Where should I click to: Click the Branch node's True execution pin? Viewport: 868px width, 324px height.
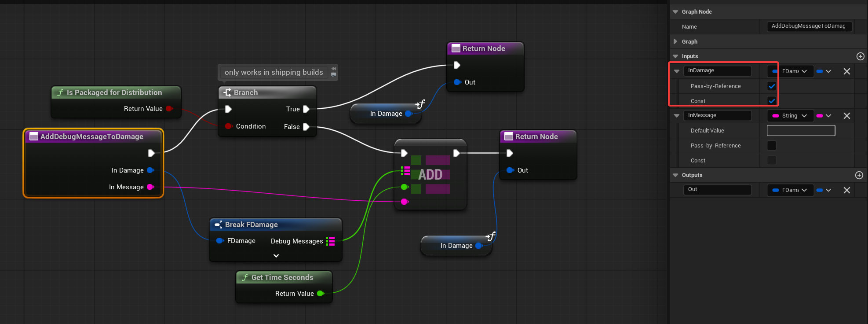tap(306, 109)
